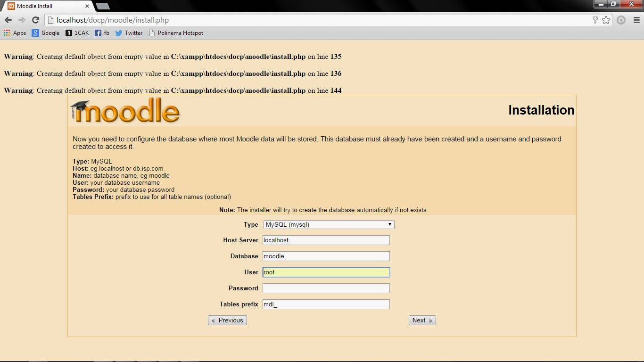Click the key icon in the address bar

(x=595, y=20)
